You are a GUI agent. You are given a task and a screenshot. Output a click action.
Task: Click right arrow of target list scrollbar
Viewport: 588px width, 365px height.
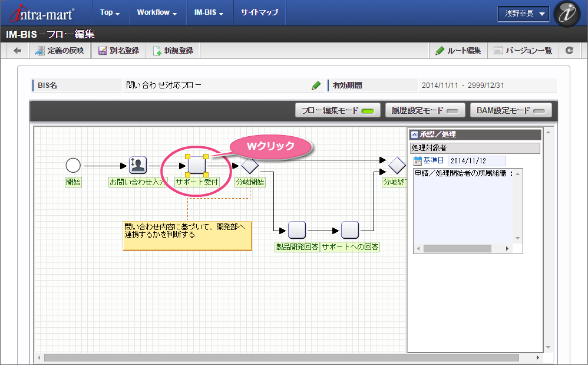pos(507,249)
